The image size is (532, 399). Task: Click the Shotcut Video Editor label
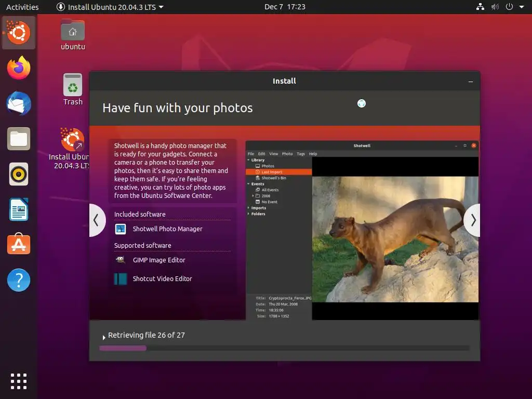coord(163,279)
